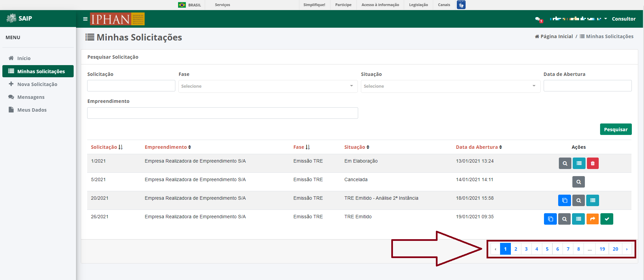Sort table by Solicitação column
Screen dimensions: 644x280
106,147
